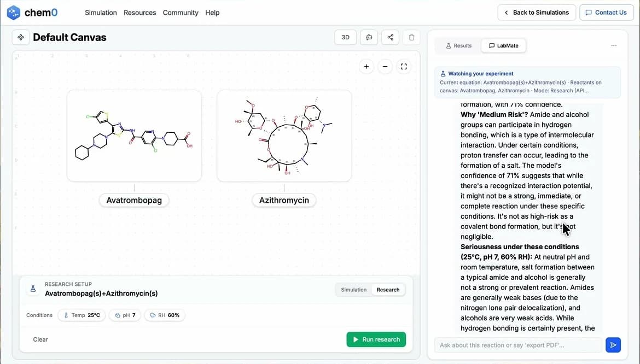The width and height of the screenshot is (640, 364).
Task: Click the 'Why Medium Risk?' heading text
Action: (494, 115)
